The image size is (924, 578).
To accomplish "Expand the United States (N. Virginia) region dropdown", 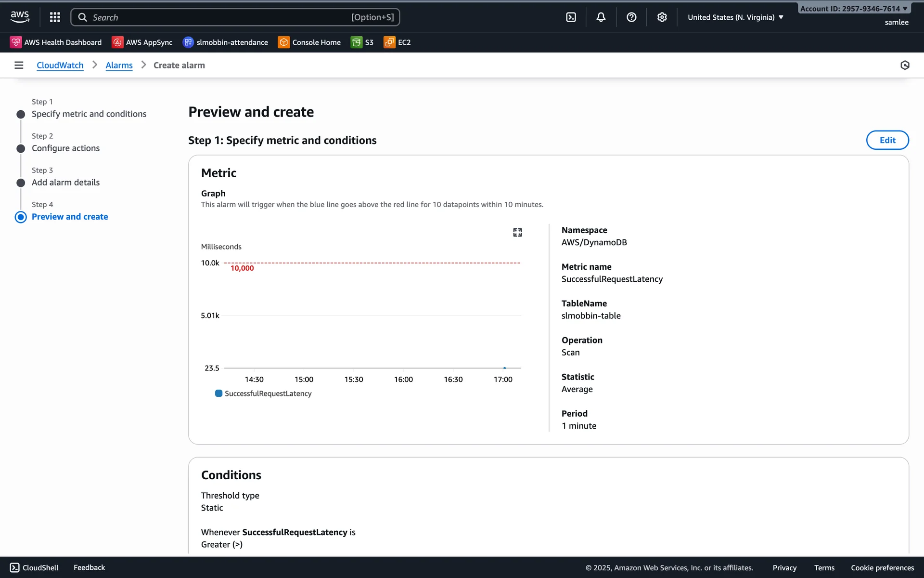I will coord(735,17).
